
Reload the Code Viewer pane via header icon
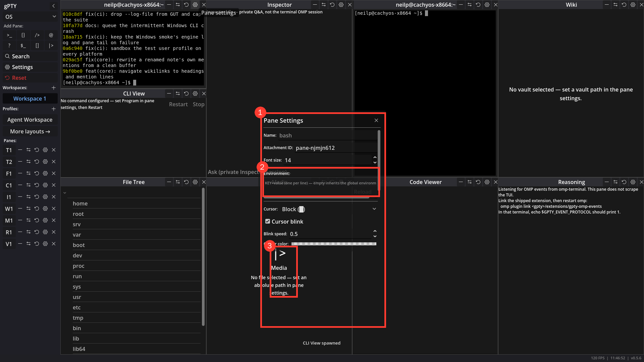[x=478, y=182]
